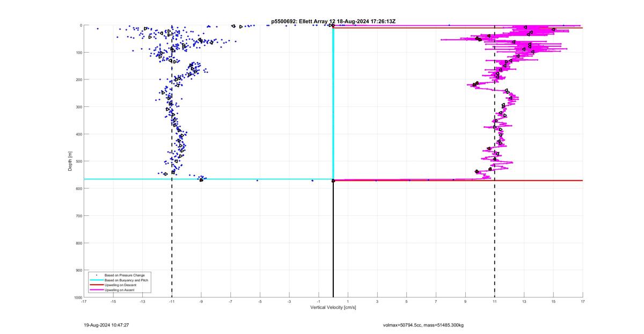
Task: Select the 'Depth [m]' axis label
Action: point(70,161)
